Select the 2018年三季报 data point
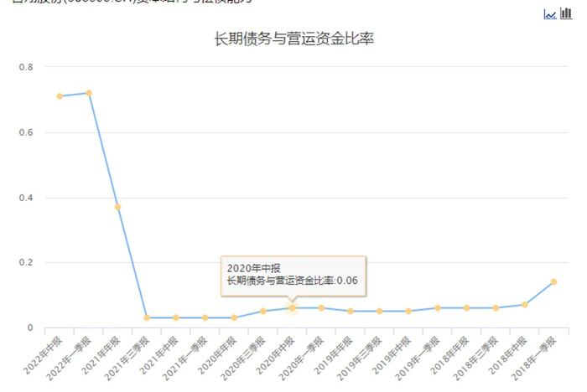 pyautogui.click(x=496, y=308)
